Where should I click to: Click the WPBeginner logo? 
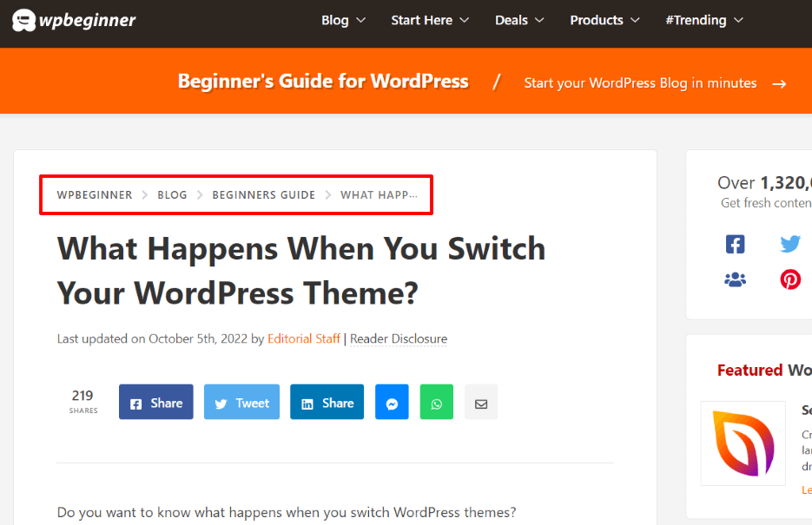coord(73,19)
